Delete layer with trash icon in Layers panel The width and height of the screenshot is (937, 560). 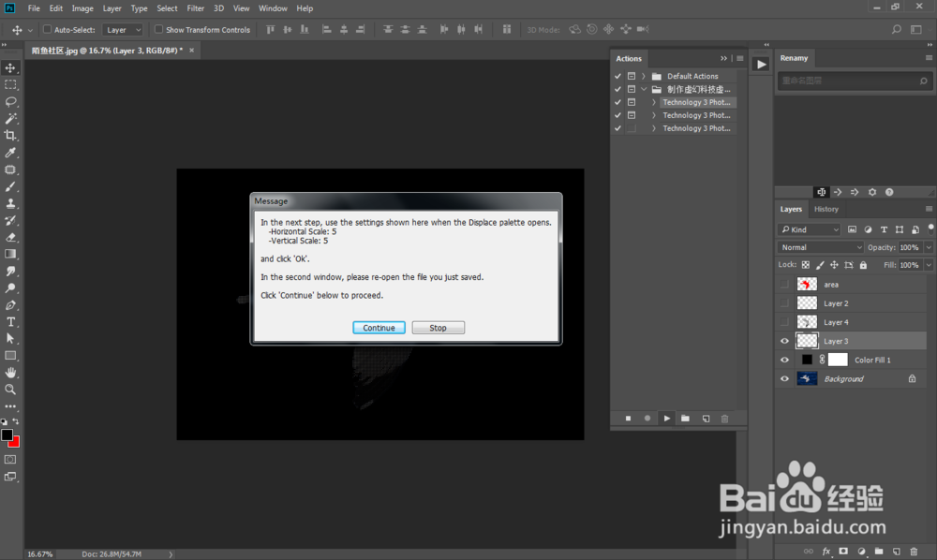[x=913, y=551]
